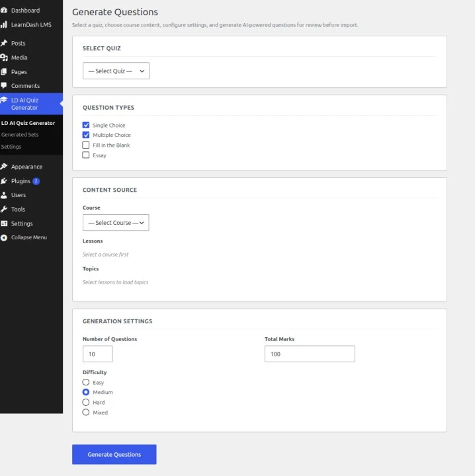Screen dimensions: 475x476
Task: Click the Posts pin icon
Action: point(4,43)
